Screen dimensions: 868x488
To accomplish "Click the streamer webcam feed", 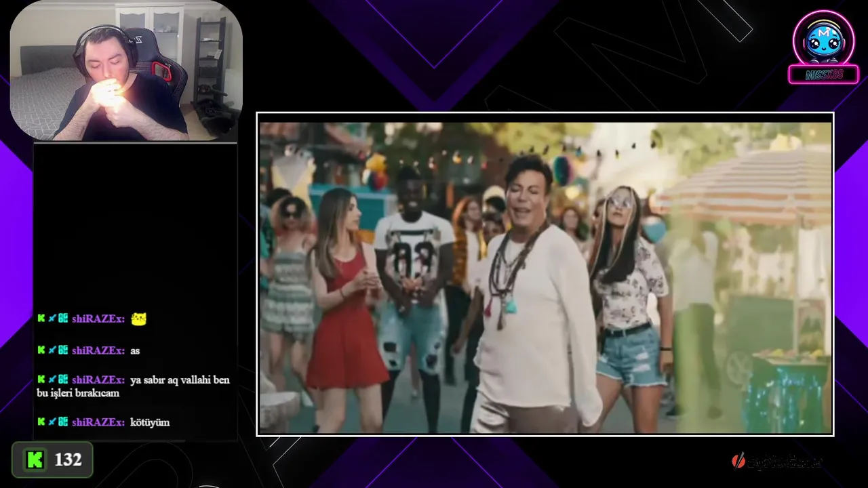I will pyautogui.click(x=126, y=70).
